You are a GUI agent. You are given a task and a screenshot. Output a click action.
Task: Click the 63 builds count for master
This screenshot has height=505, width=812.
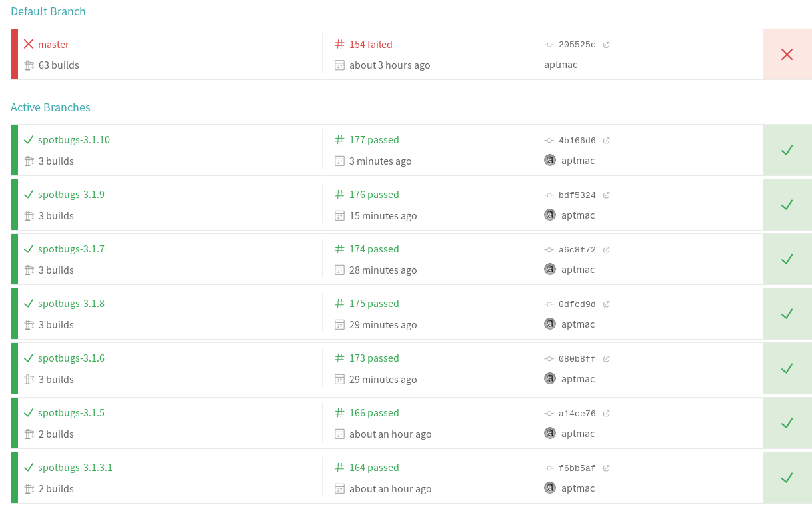coord(59,65)
